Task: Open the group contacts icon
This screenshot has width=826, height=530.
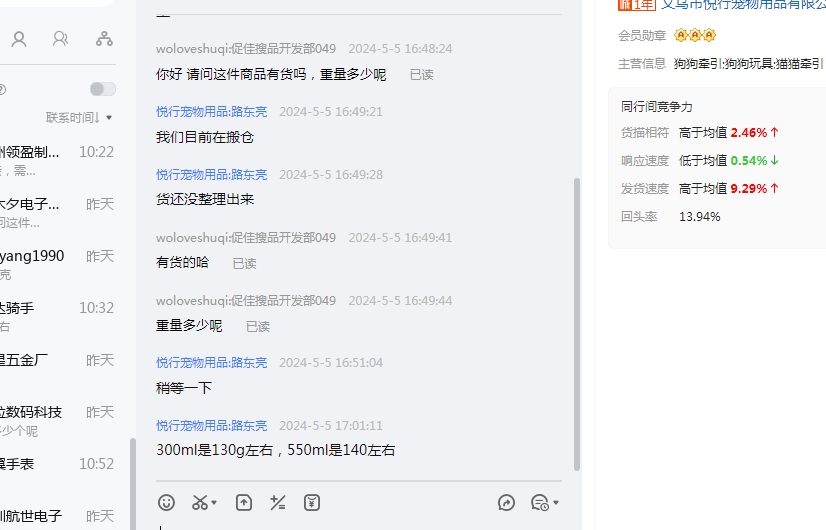Action: 61,39
